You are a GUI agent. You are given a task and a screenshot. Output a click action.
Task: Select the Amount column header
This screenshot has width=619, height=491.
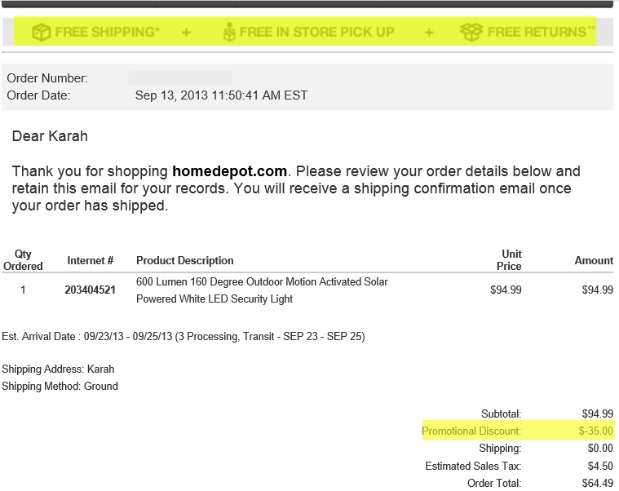click(594, 261)
